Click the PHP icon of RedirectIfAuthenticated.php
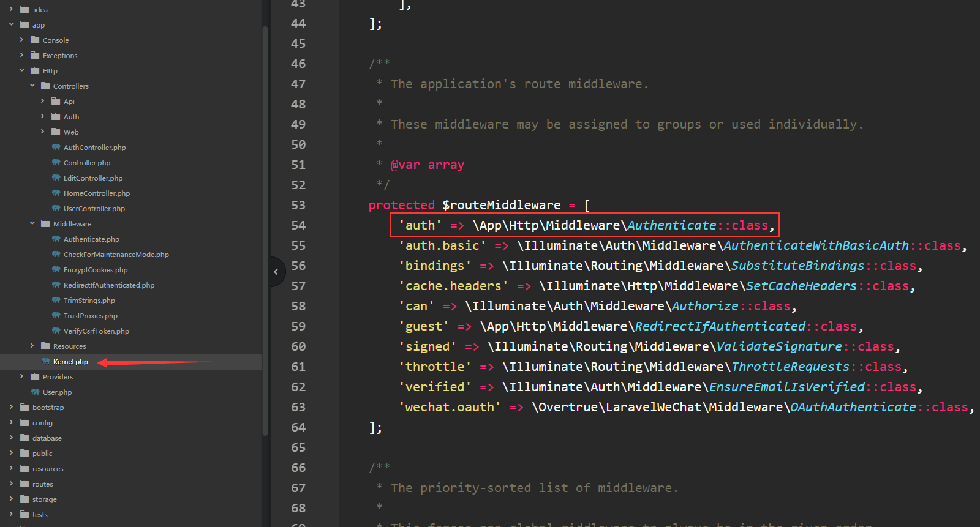980x527 pixels. [x=56, y=285]
